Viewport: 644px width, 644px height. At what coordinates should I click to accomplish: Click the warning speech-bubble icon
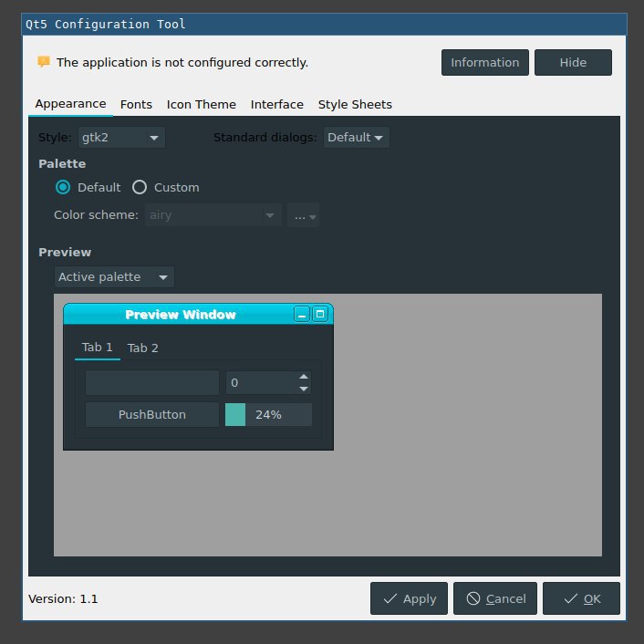(44, 62)
